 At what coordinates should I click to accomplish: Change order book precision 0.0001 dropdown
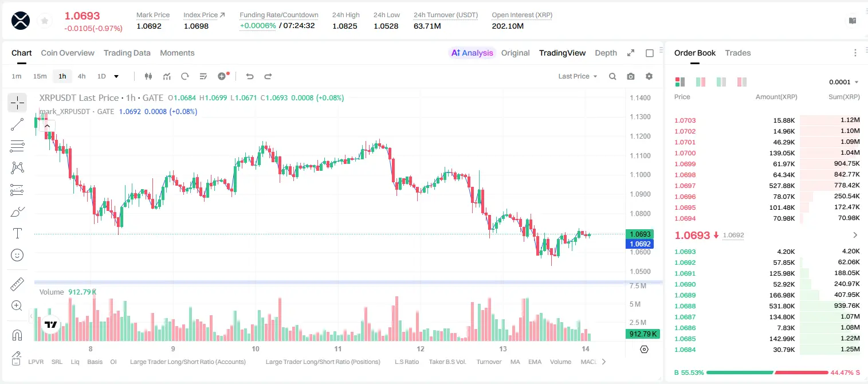tap(843, 82)
